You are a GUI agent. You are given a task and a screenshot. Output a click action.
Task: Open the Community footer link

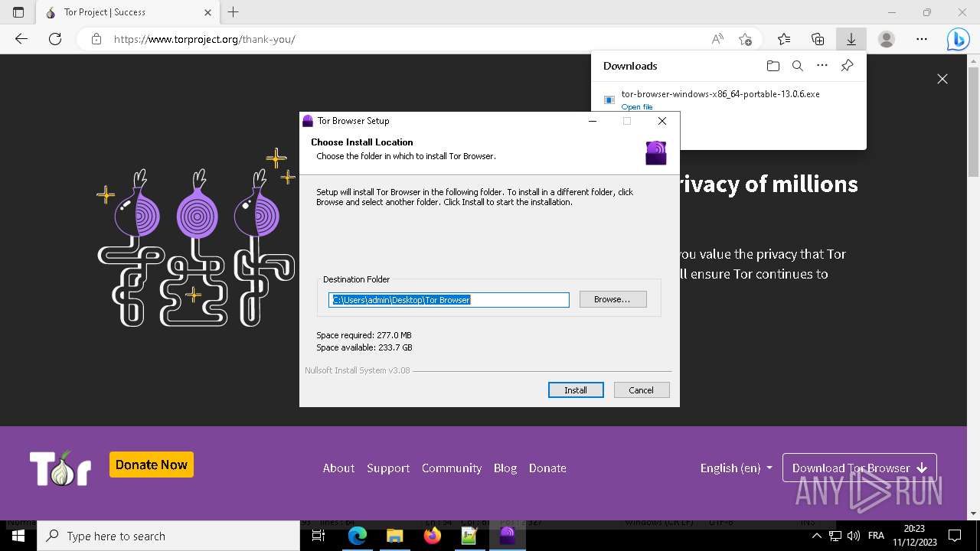click(452, 468)
